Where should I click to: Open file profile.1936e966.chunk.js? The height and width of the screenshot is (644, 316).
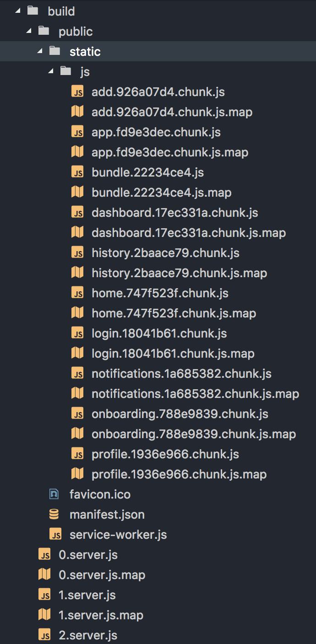click(x=165, y=454)
